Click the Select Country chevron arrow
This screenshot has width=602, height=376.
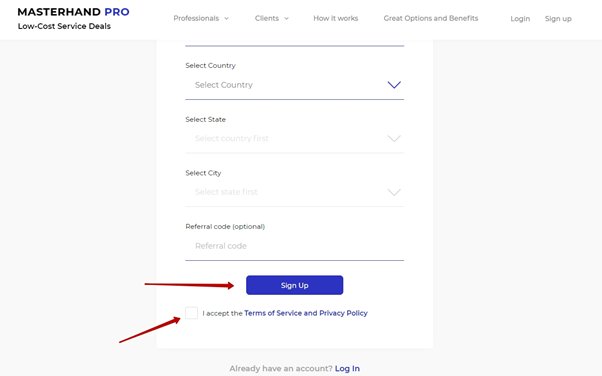click(394, 85)
